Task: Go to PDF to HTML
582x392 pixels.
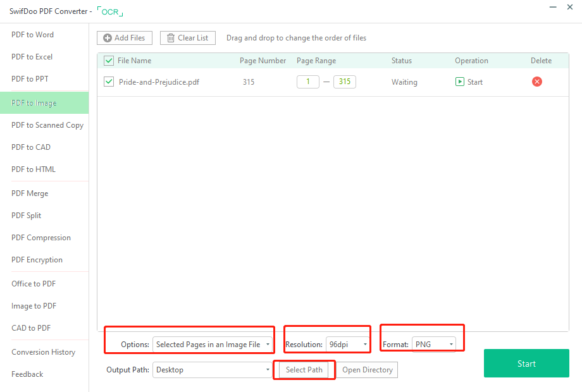Action: [x=34, y=169]
